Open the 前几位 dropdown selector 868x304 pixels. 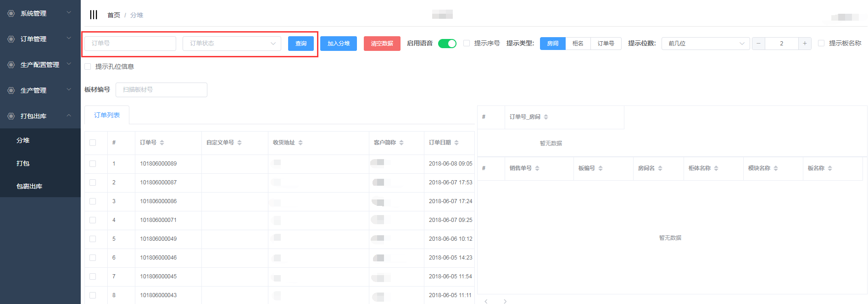pos(705,44)
